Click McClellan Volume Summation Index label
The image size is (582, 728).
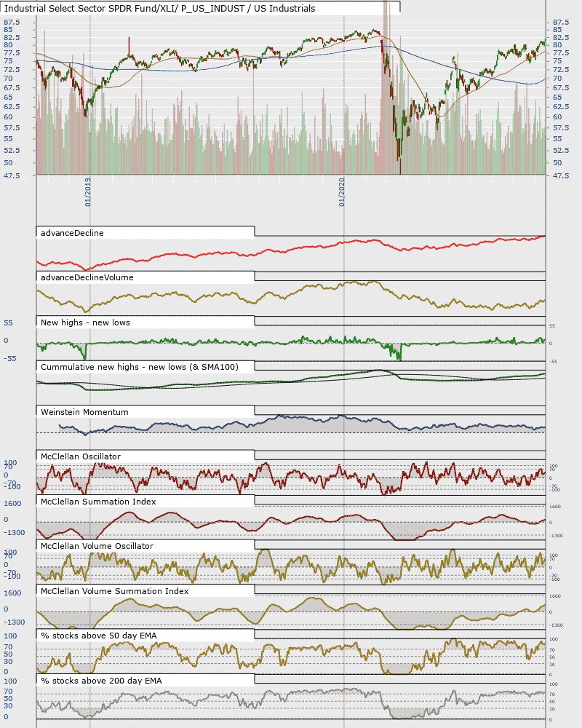[115, 591]
